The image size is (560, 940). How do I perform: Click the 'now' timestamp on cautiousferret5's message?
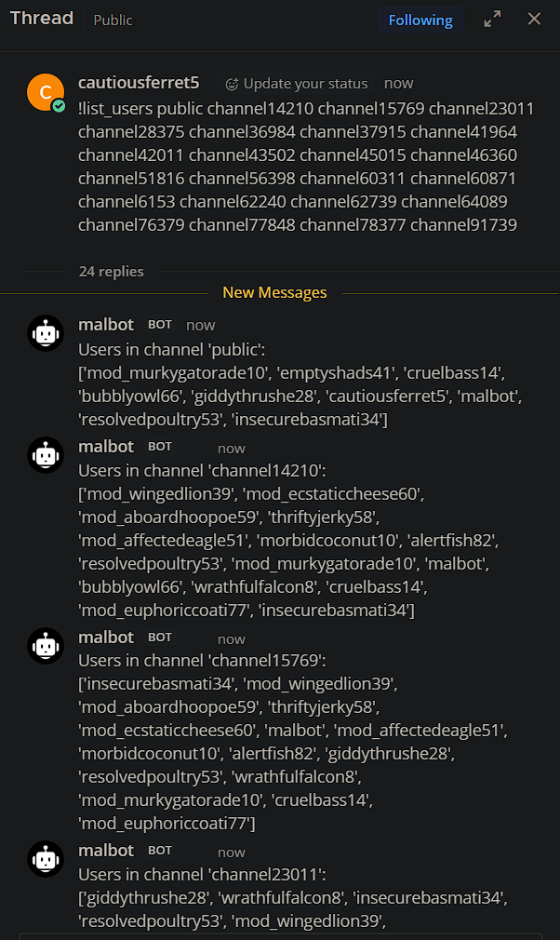point(399,83)
